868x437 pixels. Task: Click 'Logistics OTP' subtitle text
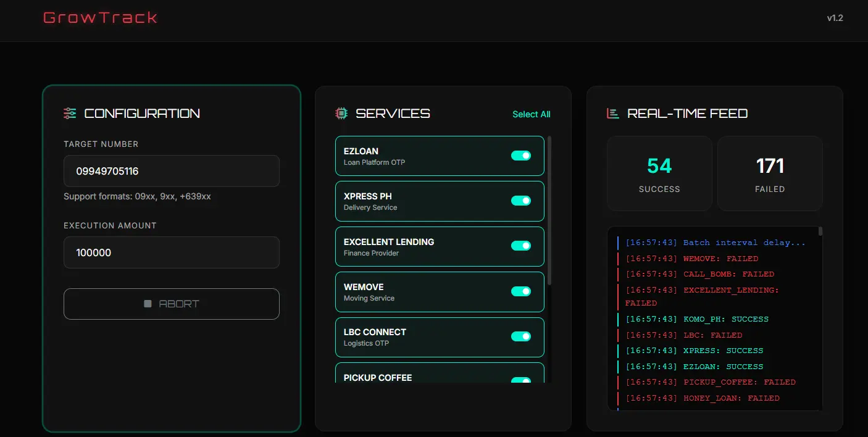click(x=366, y=343)
